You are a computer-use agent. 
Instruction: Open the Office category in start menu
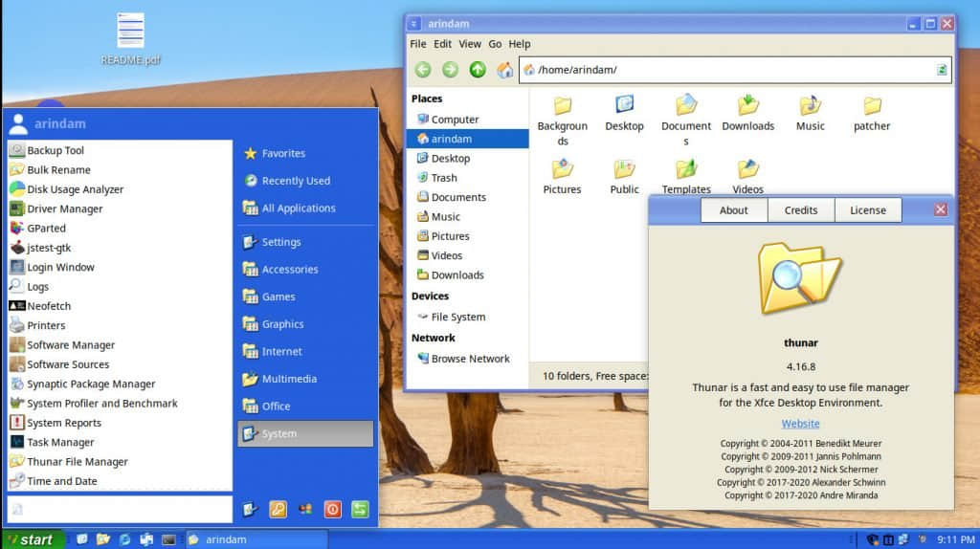point(305,406)
